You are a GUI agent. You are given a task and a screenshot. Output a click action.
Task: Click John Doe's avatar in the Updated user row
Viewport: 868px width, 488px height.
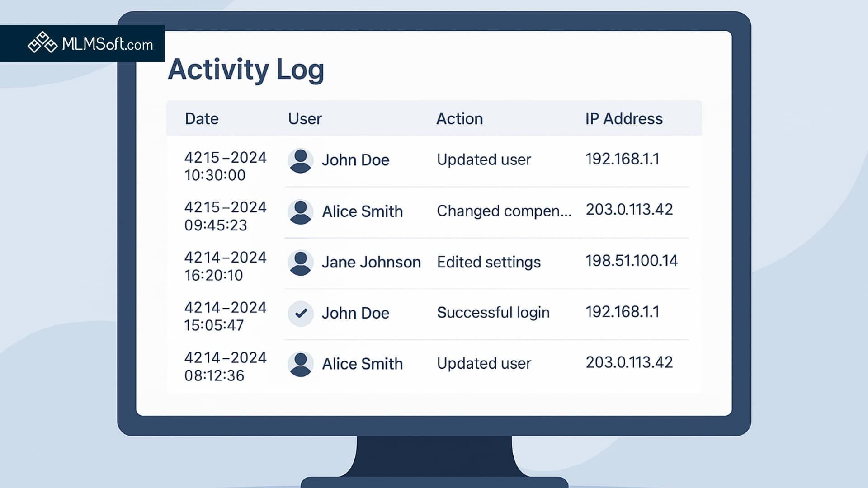pyautogui.click(x=301, y=160)
